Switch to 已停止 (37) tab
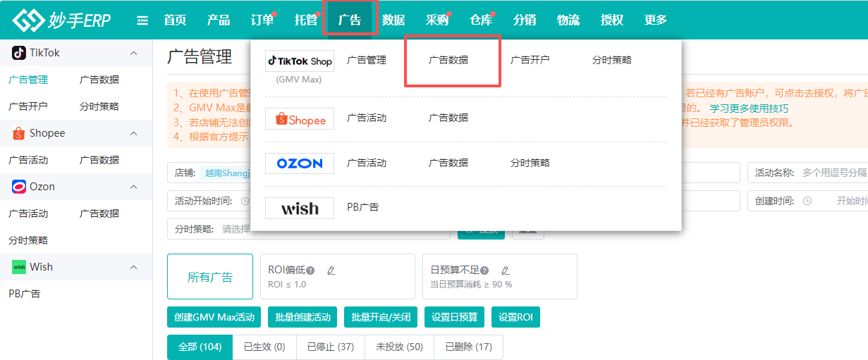 click(331, 347)
